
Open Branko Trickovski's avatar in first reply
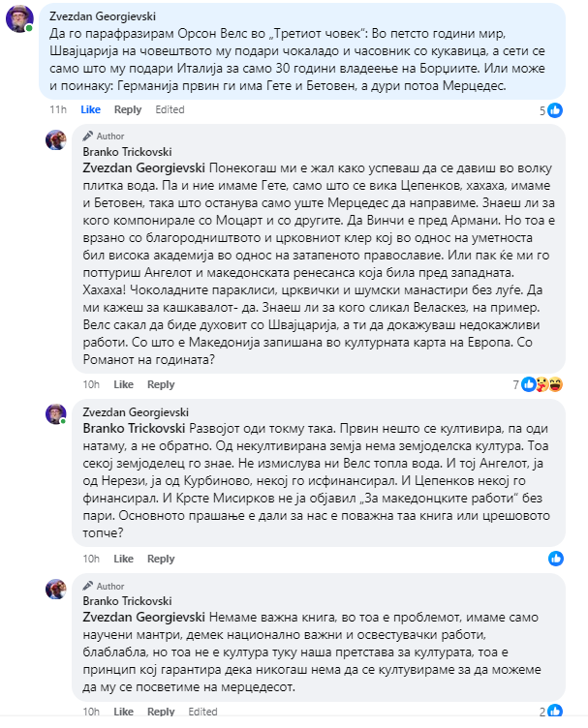[56, 139]
